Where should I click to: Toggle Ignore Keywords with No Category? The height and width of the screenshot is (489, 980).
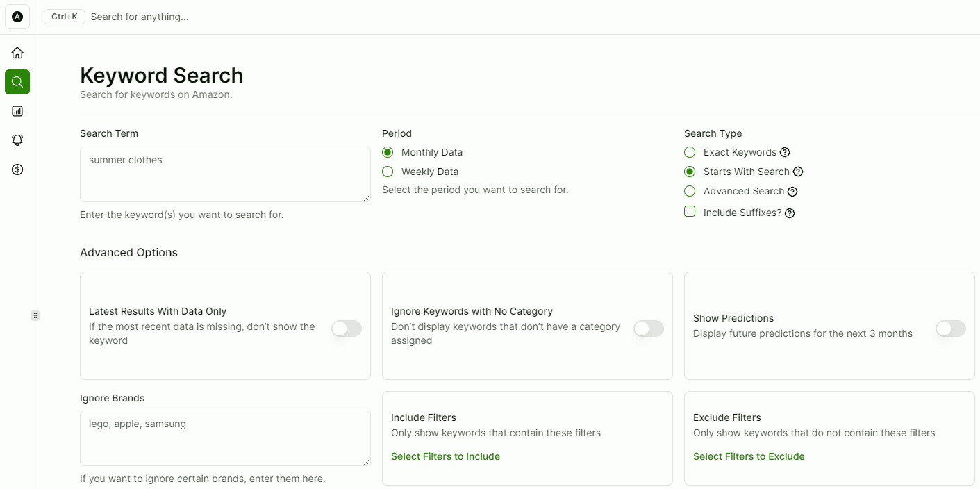[649, 329]
